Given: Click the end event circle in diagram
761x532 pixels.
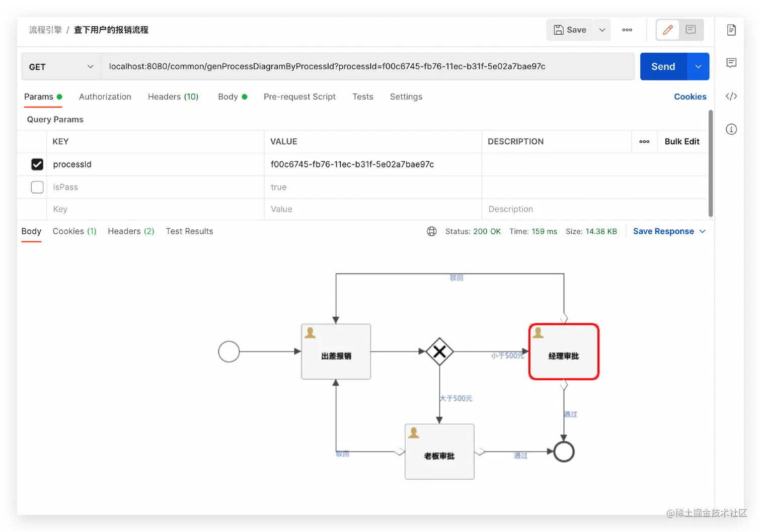Looking at the screenshot, I should (564, 452).
